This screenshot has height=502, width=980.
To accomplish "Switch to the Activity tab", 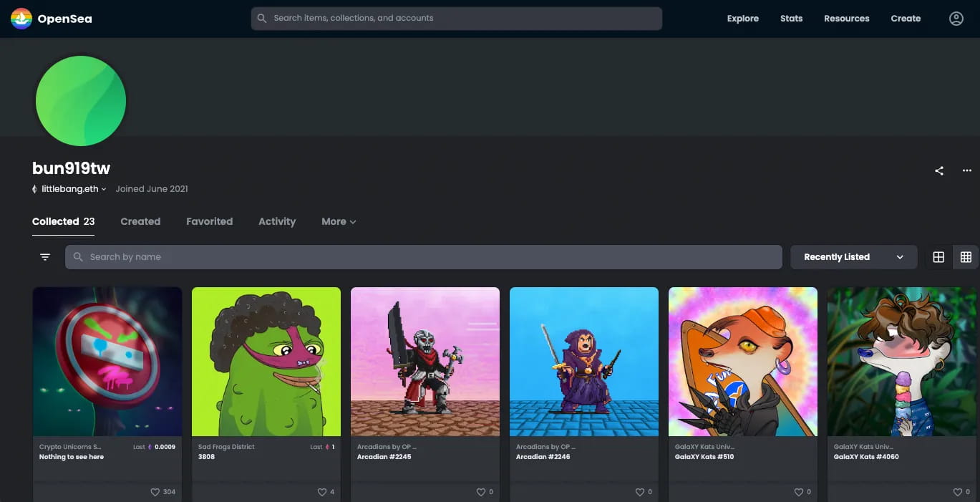I will click(x=277, y=222).
